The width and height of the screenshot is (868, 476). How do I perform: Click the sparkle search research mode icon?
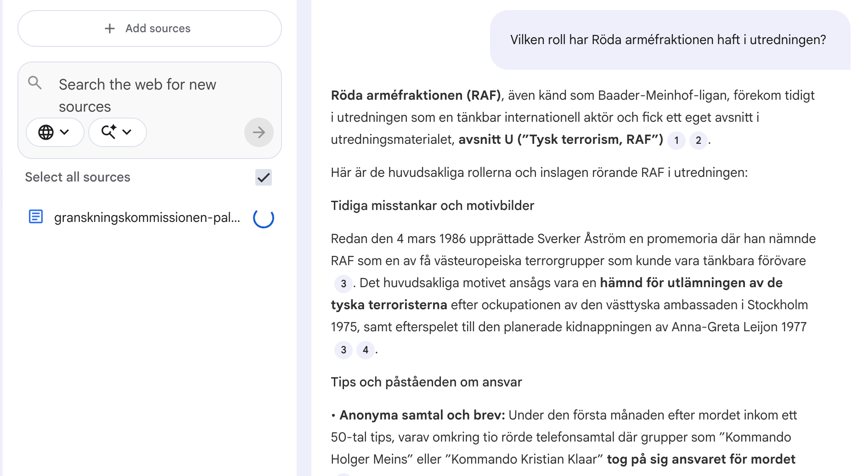[x=109, y=132]
